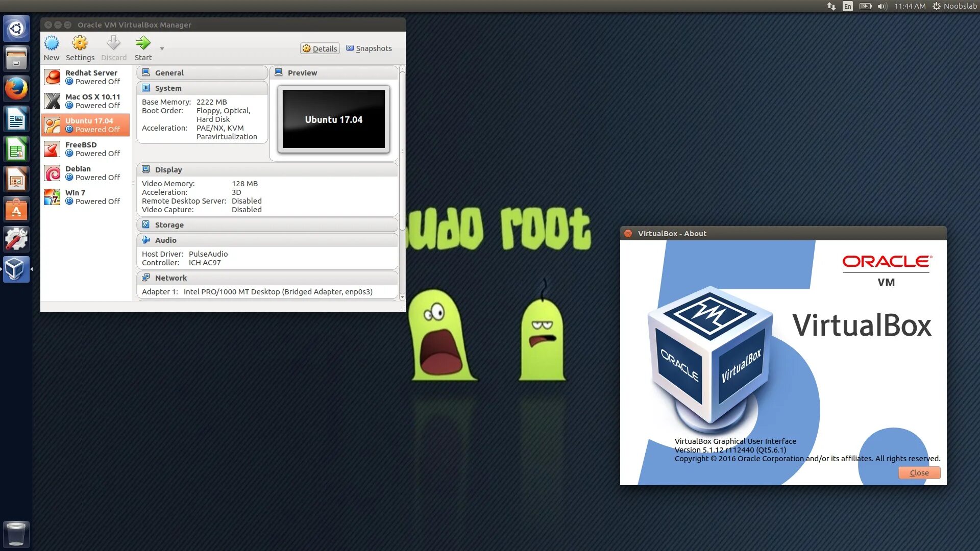This screenshot has height=551, width=980.
Task: Close the VirtualBox About dialog
Action: tap(919, 473)
